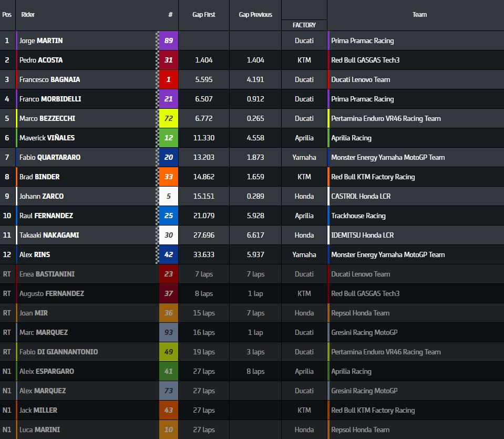Click Pedro Acosta's red number 31 badge
Image resolution: width=504 pixels, height=439 pixels.
pos(169,60)
